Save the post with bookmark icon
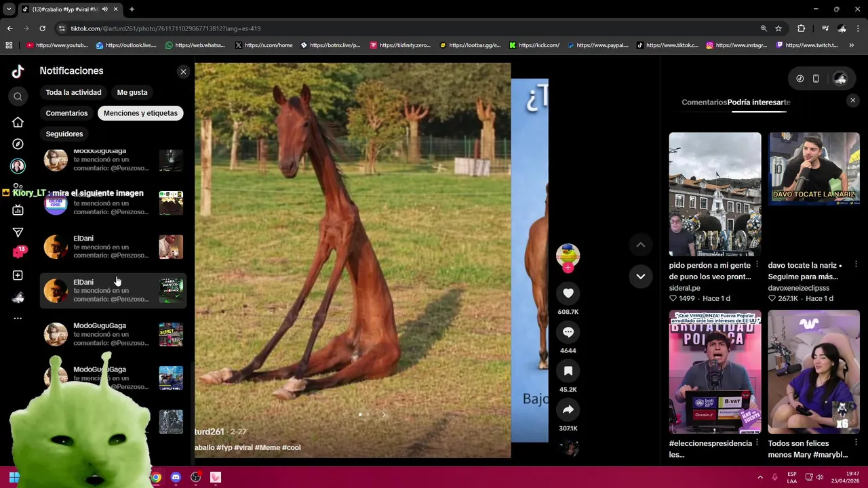Screen dimensions: 868x488 coord(568,371)
